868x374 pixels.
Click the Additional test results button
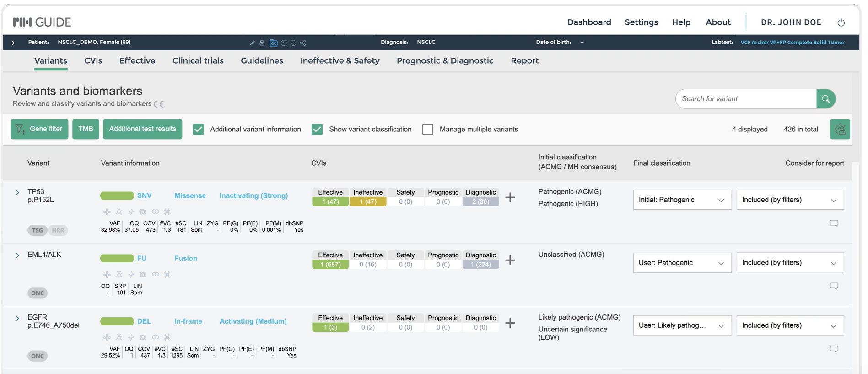coord(142,129)
